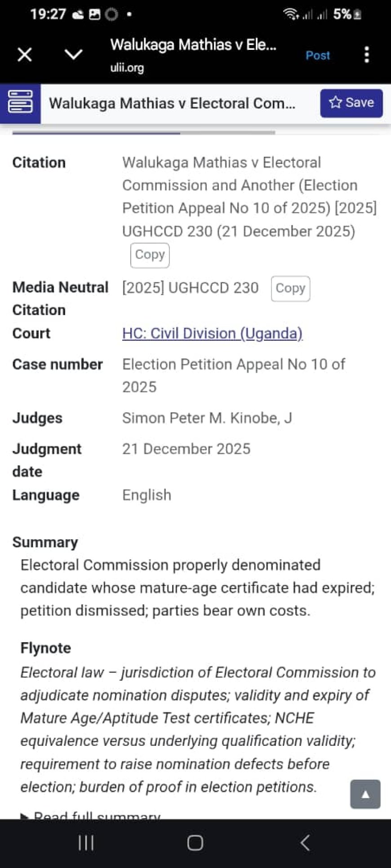Tap the battery indicator in status bar
This screenshot has width=391, height=868.
(x=357, y=15)
